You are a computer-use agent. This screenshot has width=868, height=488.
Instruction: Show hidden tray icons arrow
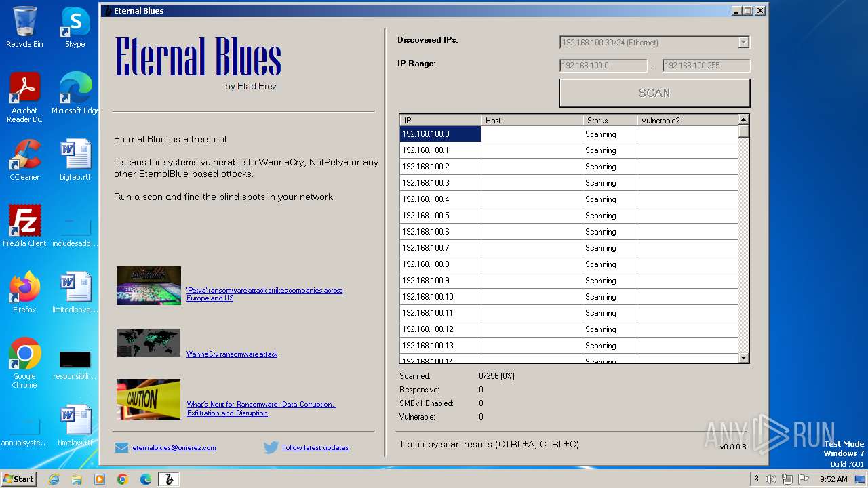[x=756, y=479]
